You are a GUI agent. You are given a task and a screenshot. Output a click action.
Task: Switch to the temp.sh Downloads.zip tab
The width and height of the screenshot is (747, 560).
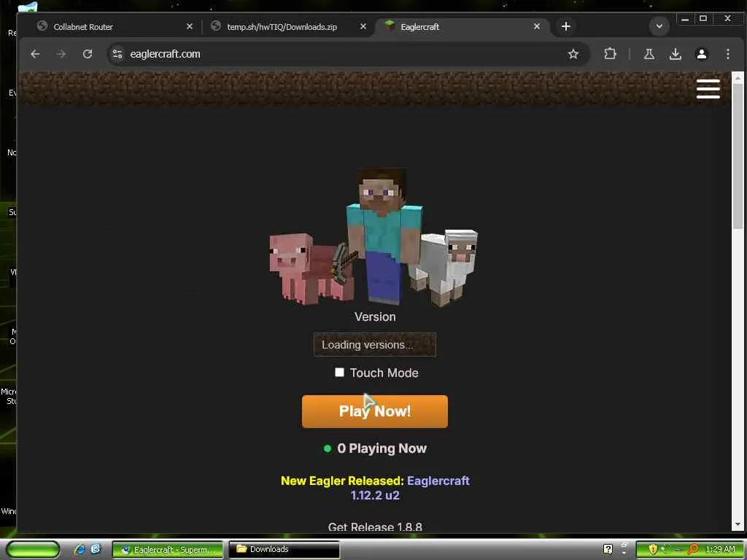(x=287, y=27)
